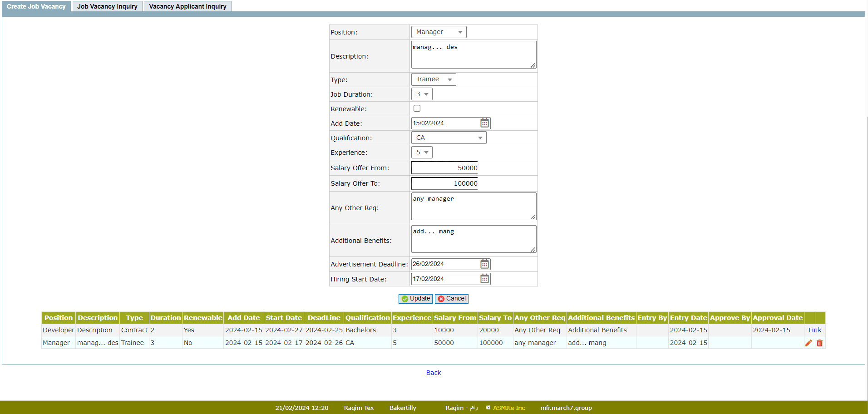
Task: Click the Back link
Action: (434, 373)
